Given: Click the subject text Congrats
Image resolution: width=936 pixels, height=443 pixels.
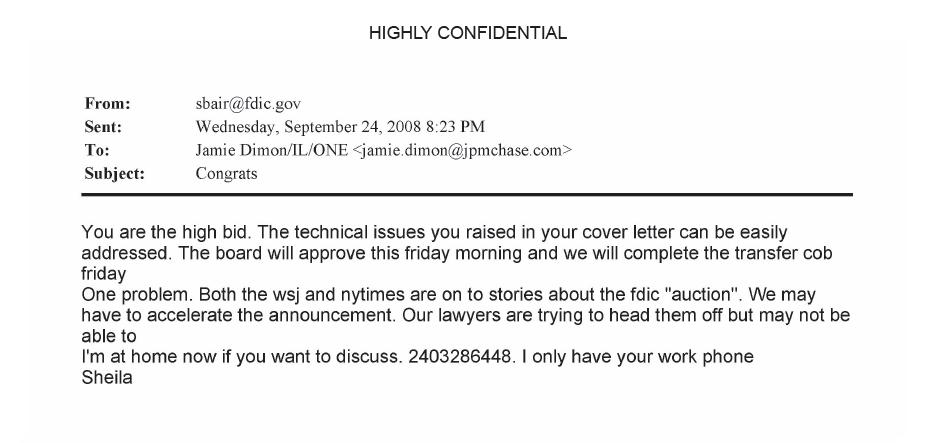Looking at the screenshot, I should point(226,172).
